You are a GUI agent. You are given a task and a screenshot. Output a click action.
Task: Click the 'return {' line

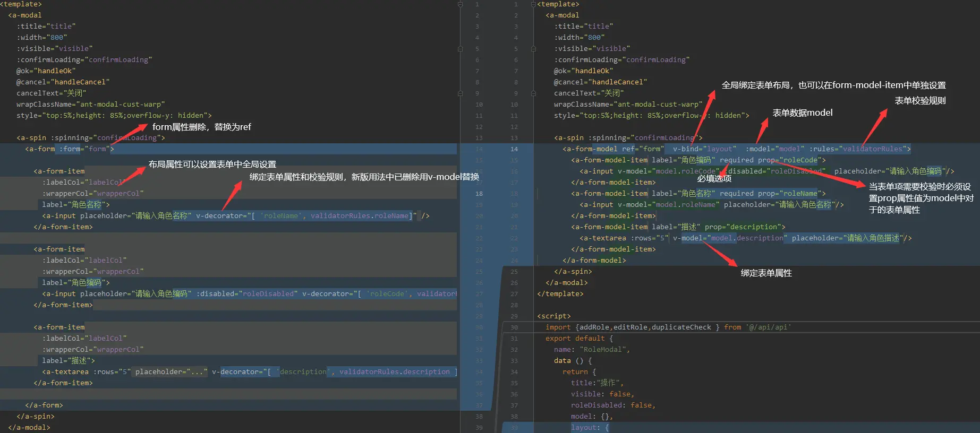point(580,372)
